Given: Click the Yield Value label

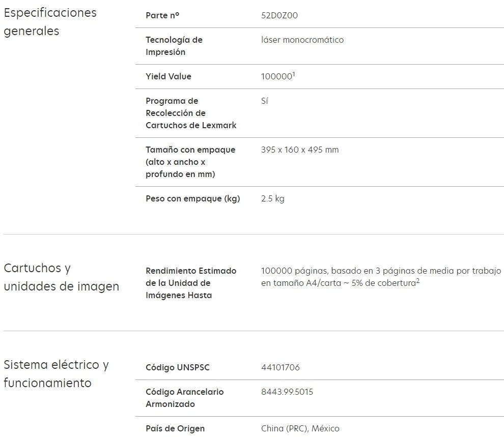Looking at the screenshot, I should [x=169, y=76].
